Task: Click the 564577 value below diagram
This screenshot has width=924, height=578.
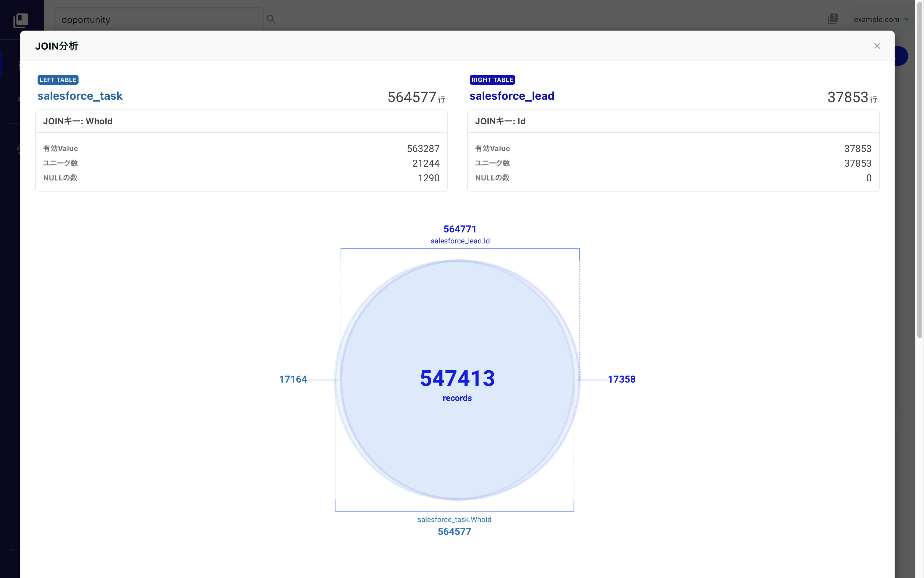Action: click(x=454, y=532)
